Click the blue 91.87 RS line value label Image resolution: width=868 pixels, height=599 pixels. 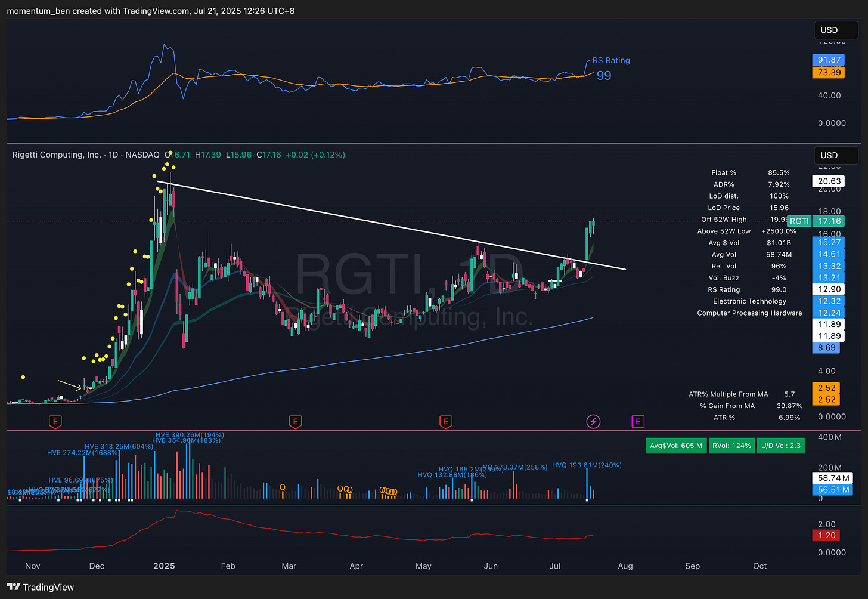[x=829, y=60]
